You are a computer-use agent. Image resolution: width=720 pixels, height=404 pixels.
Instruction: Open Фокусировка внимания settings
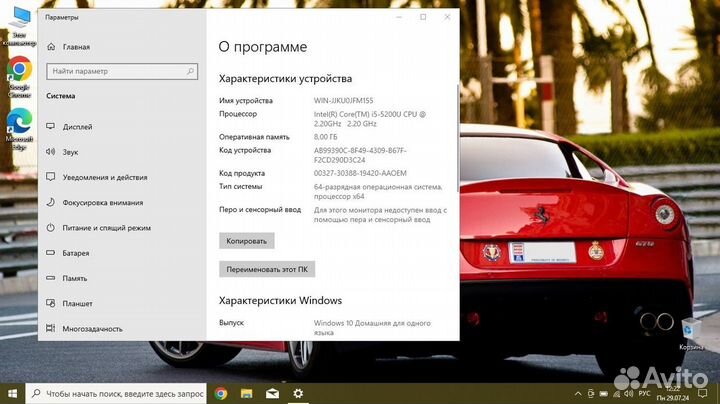[x=95, y=202]
